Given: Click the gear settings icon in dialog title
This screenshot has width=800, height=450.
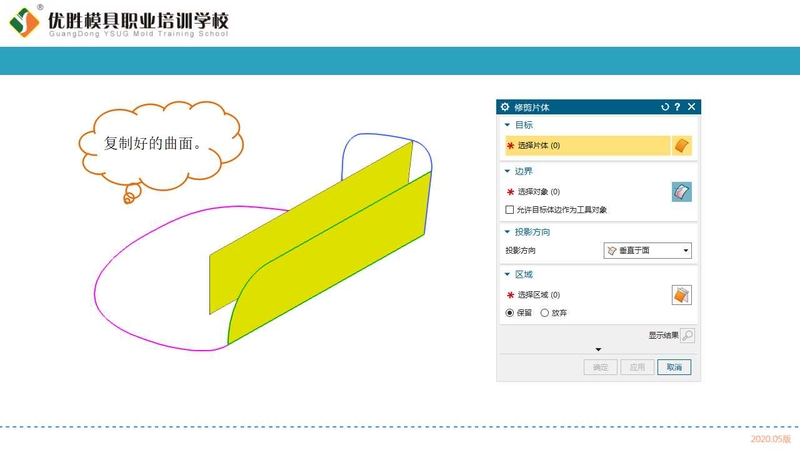Looking at the screenshot, I should (x=505, y=107).
